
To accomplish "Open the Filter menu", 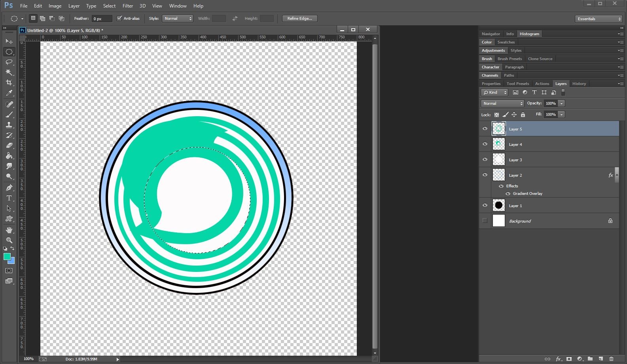I will (127, 6).
